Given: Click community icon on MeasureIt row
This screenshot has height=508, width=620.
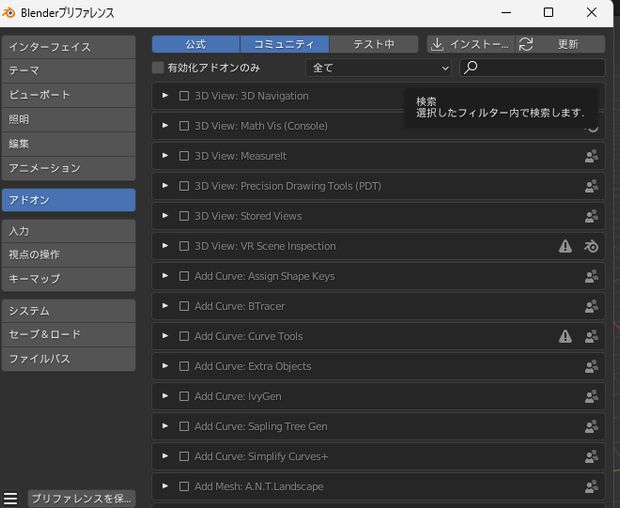Looking at the screenshot, I should tap(591, 156).
